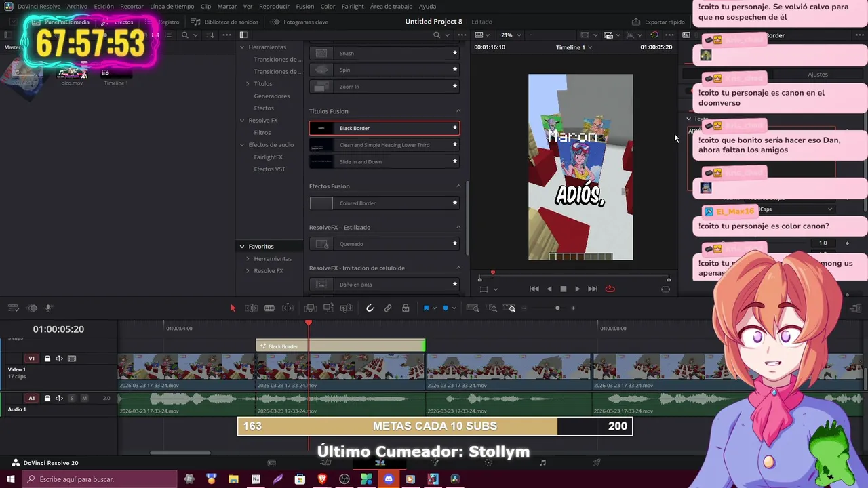This screenshot has width=868, height=488.
Task: Click the red playhead handle on ruler
Action: coord(309,323)
